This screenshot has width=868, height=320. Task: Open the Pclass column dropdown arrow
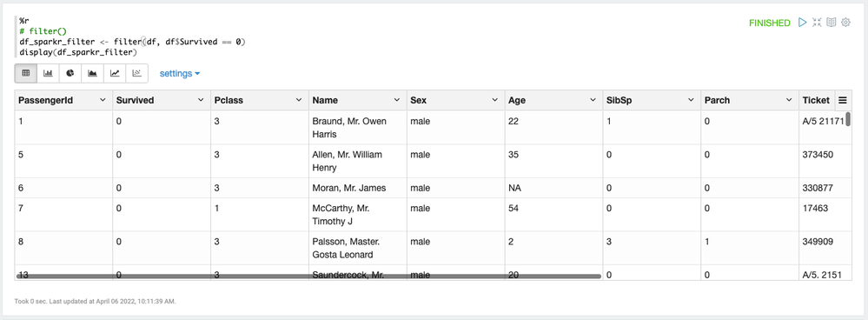point(298,100)
